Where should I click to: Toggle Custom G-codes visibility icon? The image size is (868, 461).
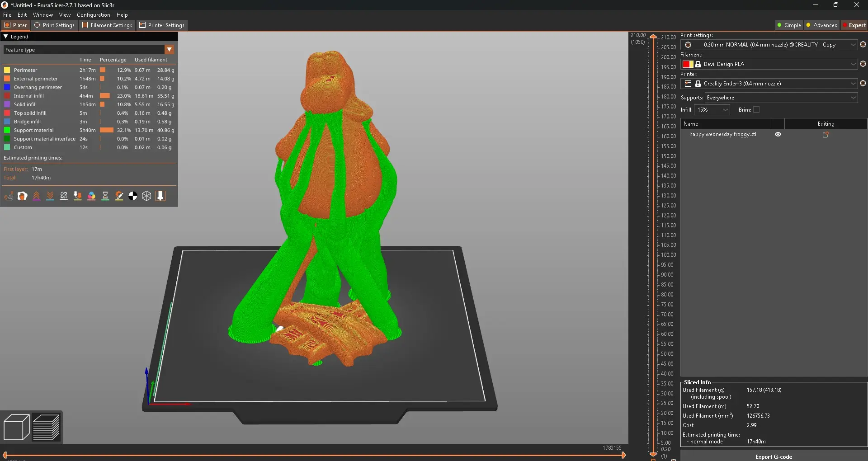coord(119,196)
